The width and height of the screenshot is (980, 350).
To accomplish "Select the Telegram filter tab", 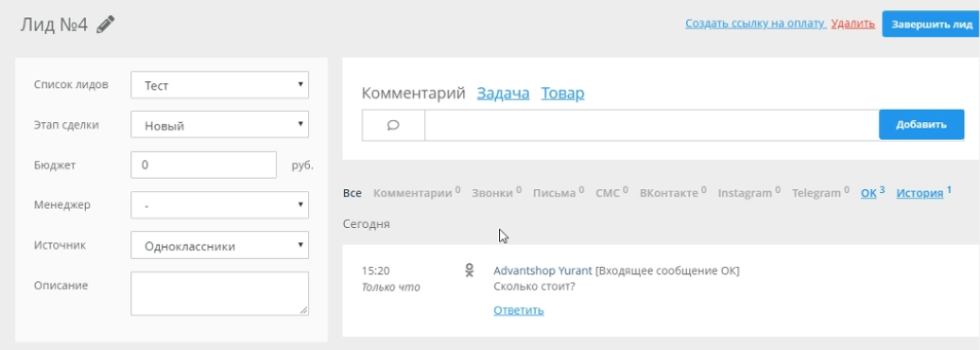I will pyautogui.click(x=820, y=193).
